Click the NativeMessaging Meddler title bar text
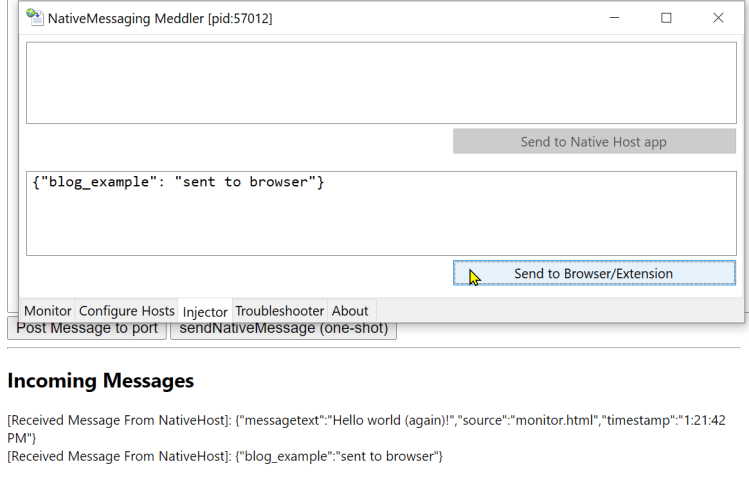Image resolution: width=749 pixels, height=482 pixels. (x=160, y=18)
